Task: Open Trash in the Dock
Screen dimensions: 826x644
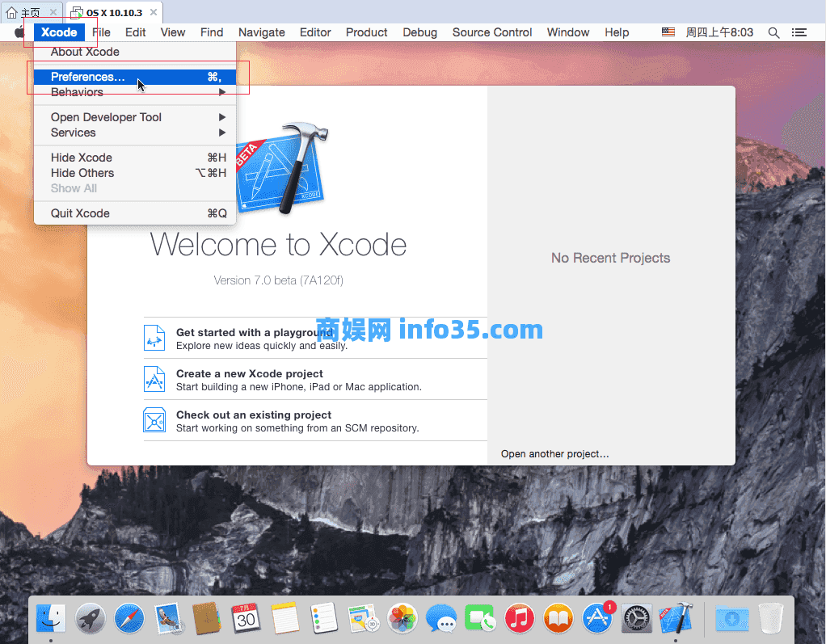Action: point(771,617)
